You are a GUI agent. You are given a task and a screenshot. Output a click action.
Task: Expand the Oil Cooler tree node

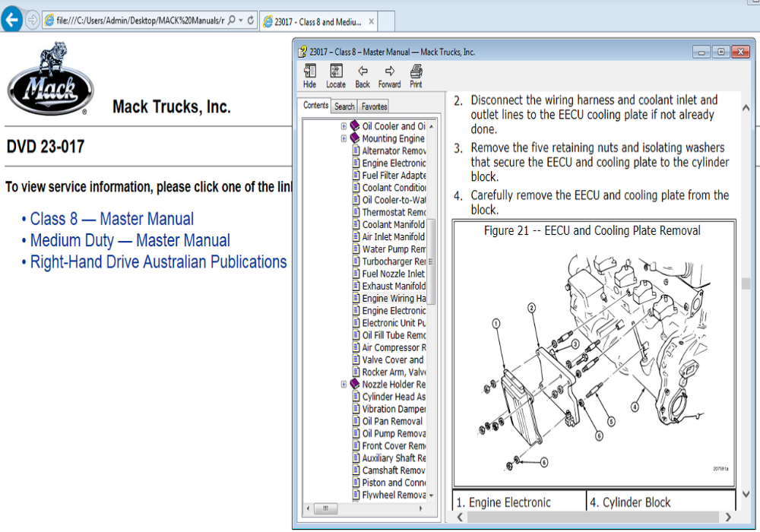tap(344, 126)
